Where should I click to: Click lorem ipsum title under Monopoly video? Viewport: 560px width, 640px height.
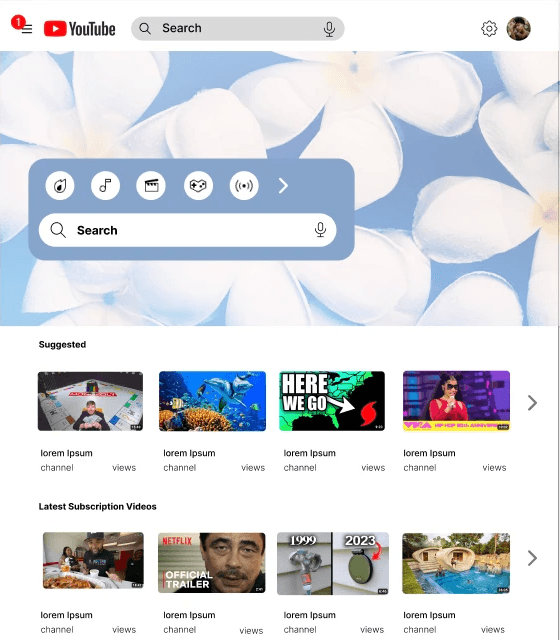[x=67, y=453]
